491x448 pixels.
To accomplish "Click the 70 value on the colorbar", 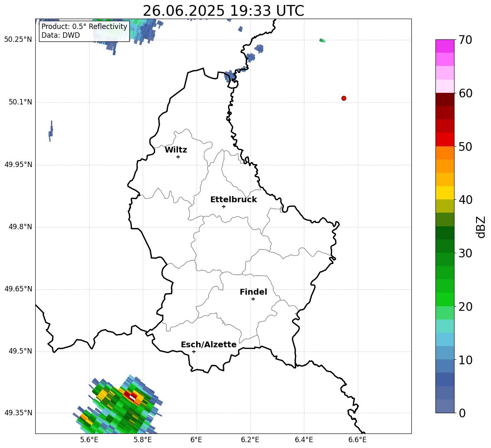I will [x=465, y=40].
